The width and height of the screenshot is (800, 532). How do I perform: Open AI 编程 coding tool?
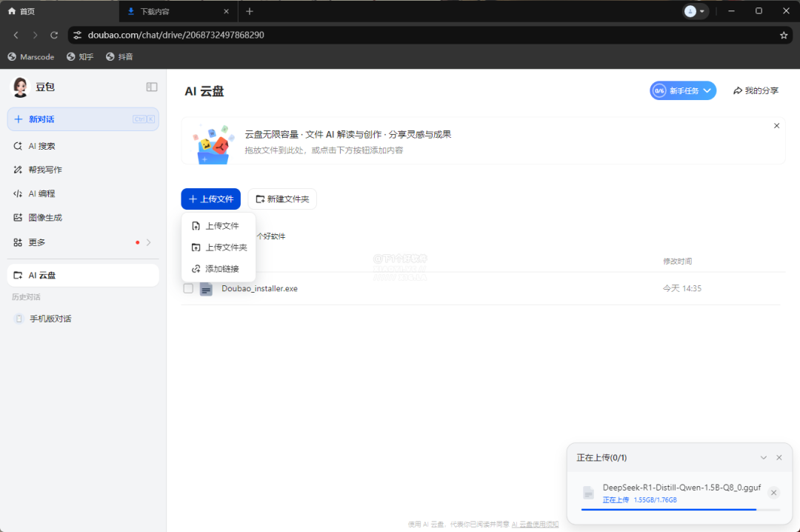pyautogui.click(x=41, y=193)
